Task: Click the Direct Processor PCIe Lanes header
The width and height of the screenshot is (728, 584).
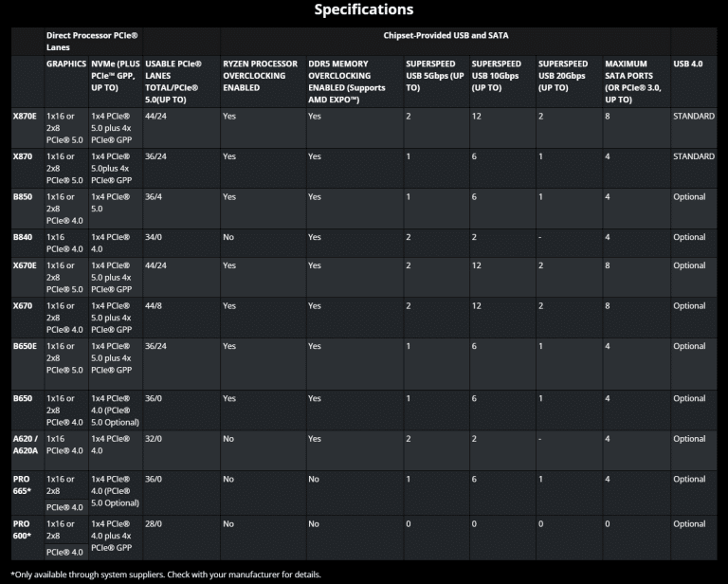Action: coord(93,41)
